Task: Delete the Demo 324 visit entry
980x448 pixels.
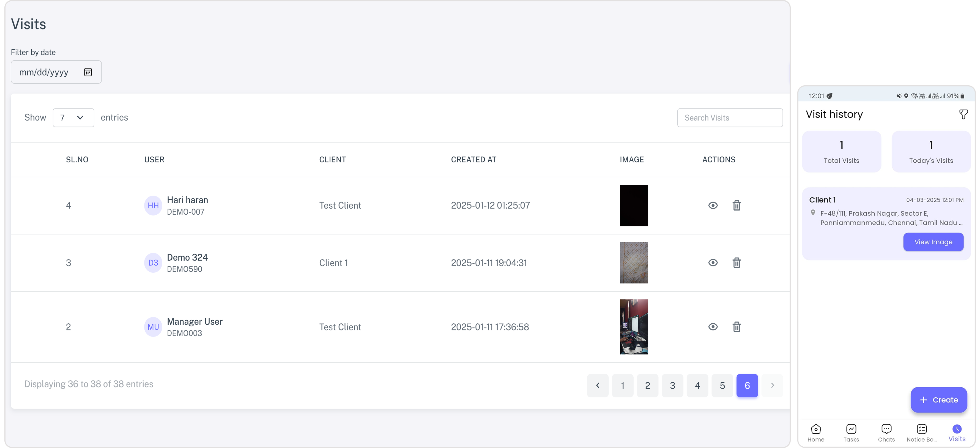Action: tap(737, 263)
